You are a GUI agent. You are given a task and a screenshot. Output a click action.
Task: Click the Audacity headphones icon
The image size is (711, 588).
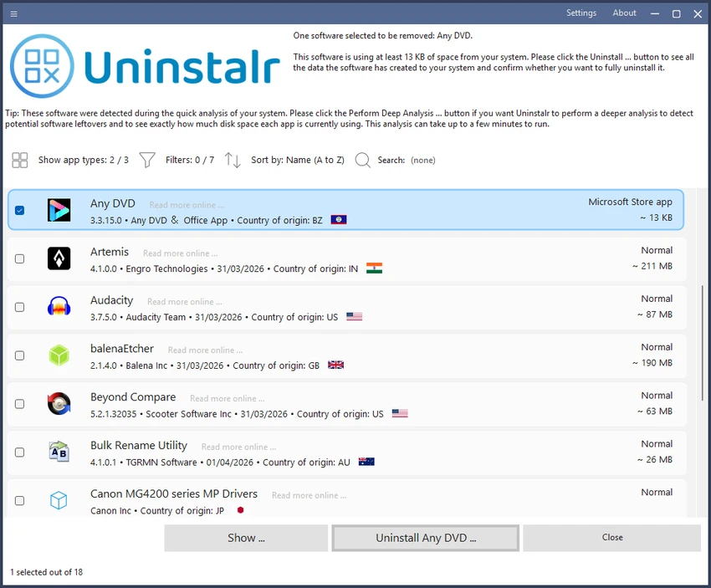(59, 307)
